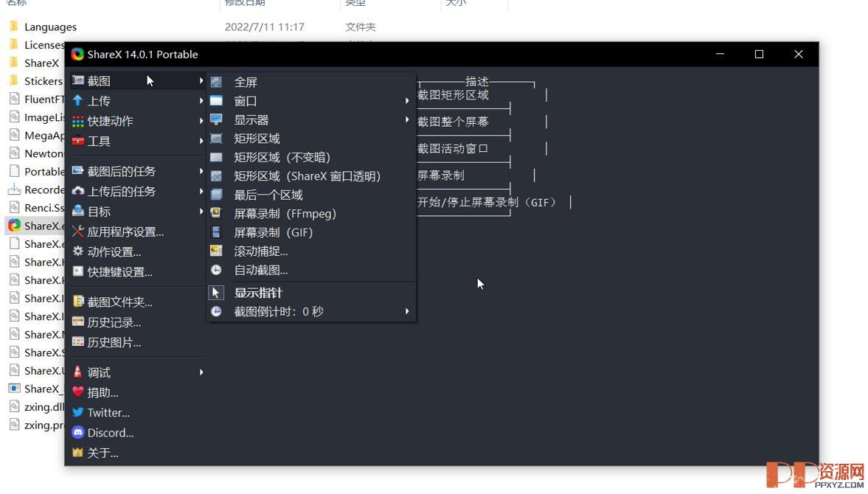Click the last region icon
This screenshot has height=494, width=868.
(216, 195)
